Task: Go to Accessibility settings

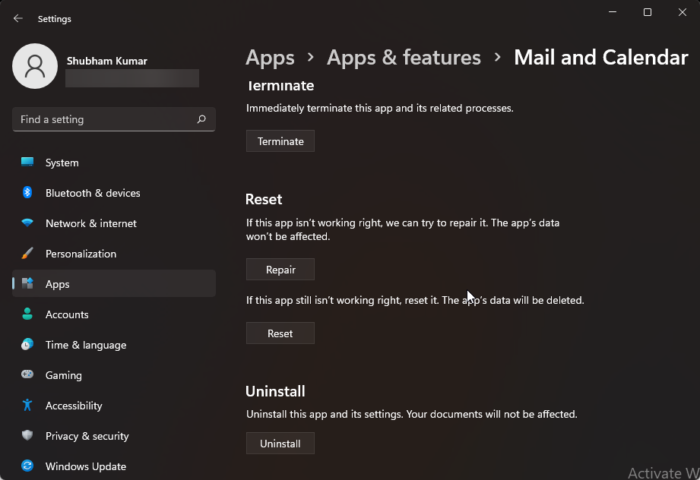Action: 114,405
